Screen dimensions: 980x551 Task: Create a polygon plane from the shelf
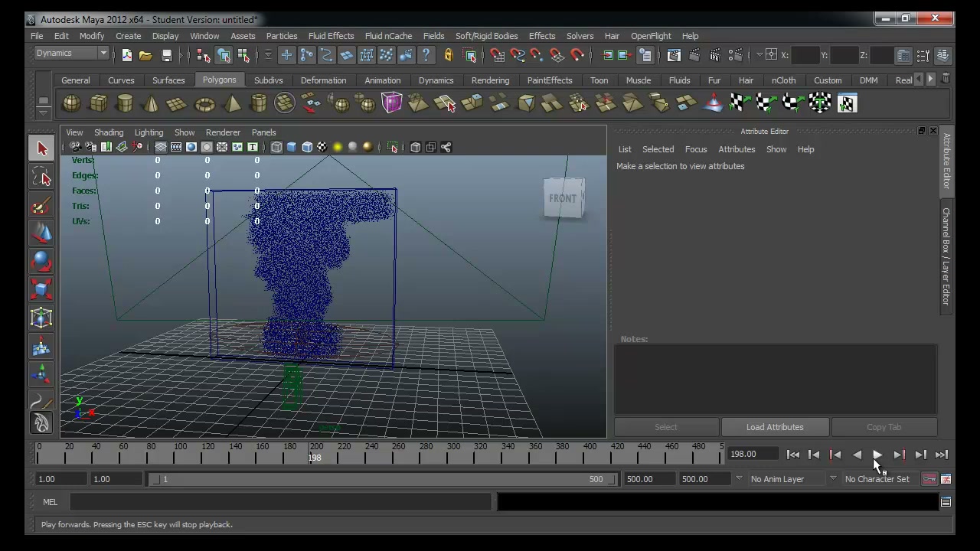[178, 103]
